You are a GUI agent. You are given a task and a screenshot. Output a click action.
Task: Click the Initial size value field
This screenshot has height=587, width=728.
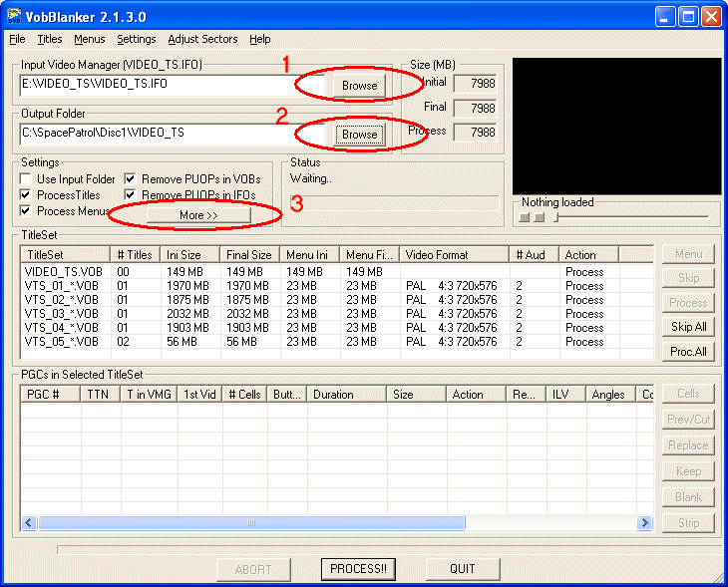click(x=475, y=84)
